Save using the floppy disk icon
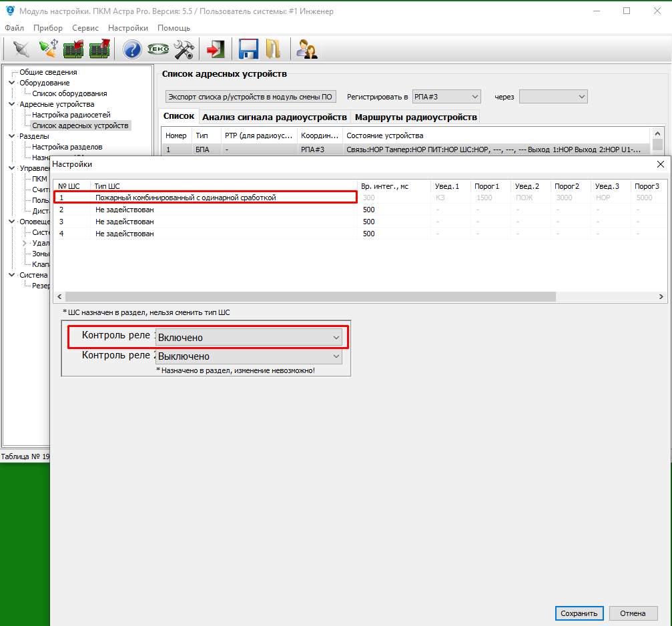 [248, 49]
